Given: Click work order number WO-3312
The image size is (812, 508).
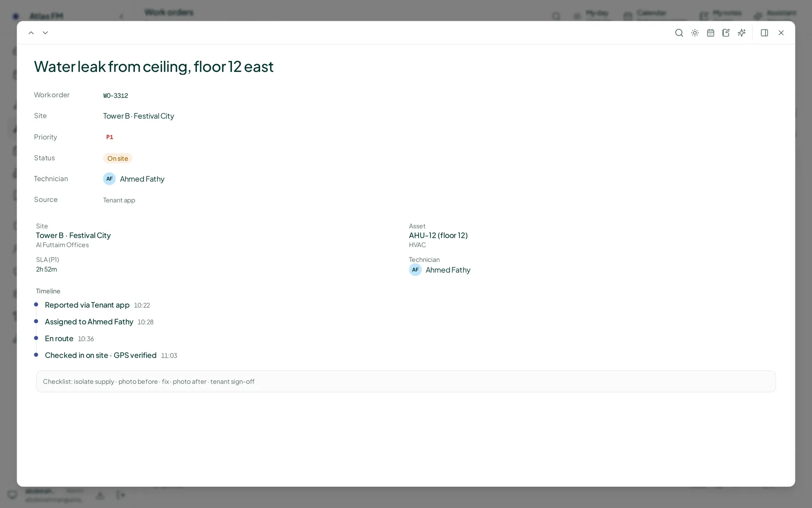Looking at the screenshot, I should [116, 96].
